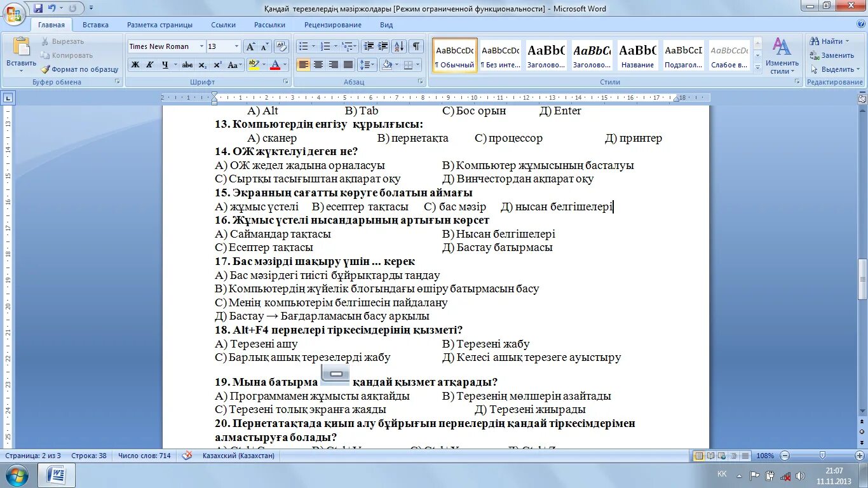This screenshot has width=868, height=488.
Task: Sort text alphabetically icon
Action: coord(400,46)
